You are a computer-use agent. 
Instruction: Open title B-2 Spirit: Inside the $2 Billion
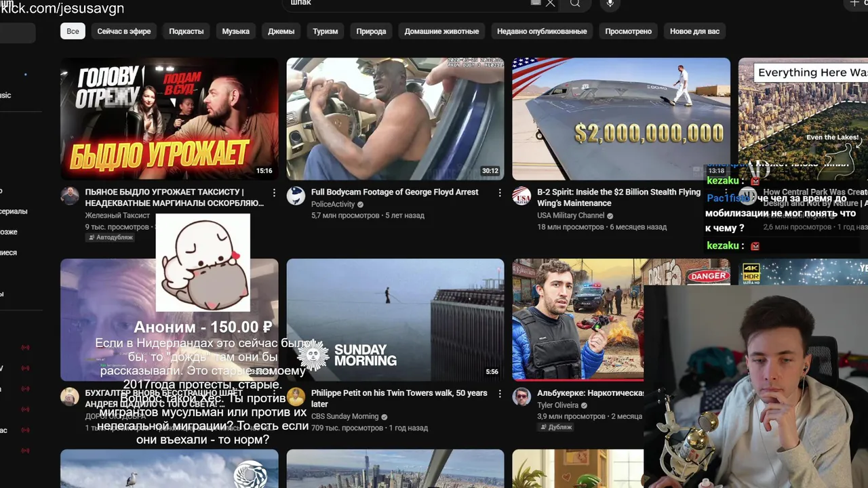click(618, 197)
